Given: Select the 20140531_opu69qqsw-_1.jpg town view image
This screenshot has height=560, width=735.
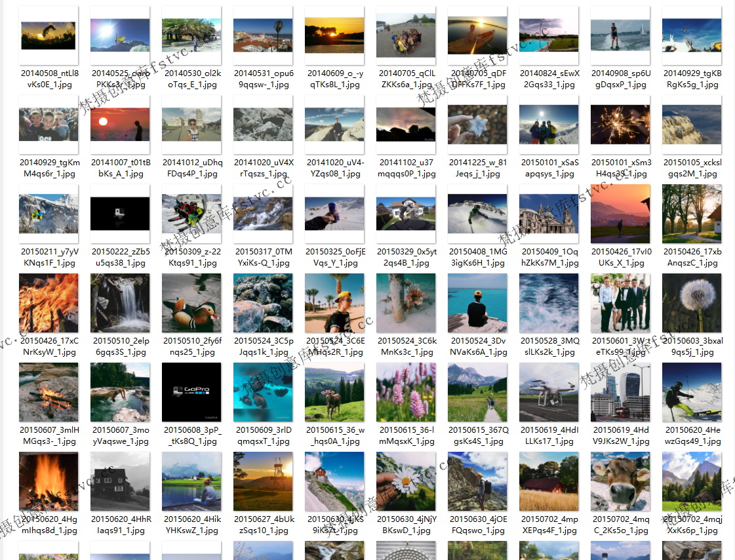Looking at the screenshot, I should tap(263, 35).
